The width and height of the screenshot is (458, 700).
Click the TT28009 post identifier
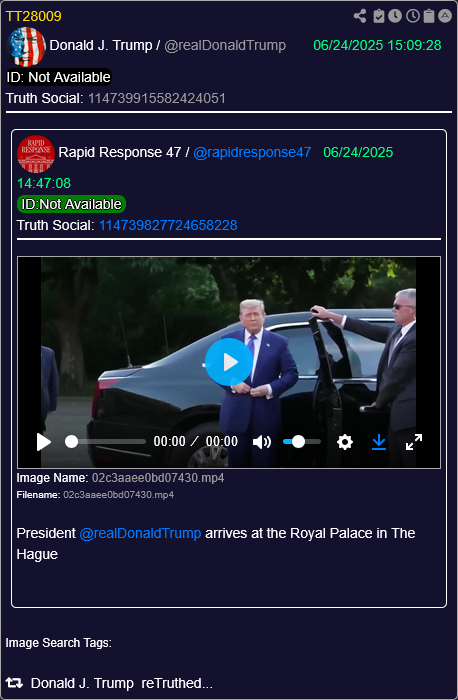33,16
